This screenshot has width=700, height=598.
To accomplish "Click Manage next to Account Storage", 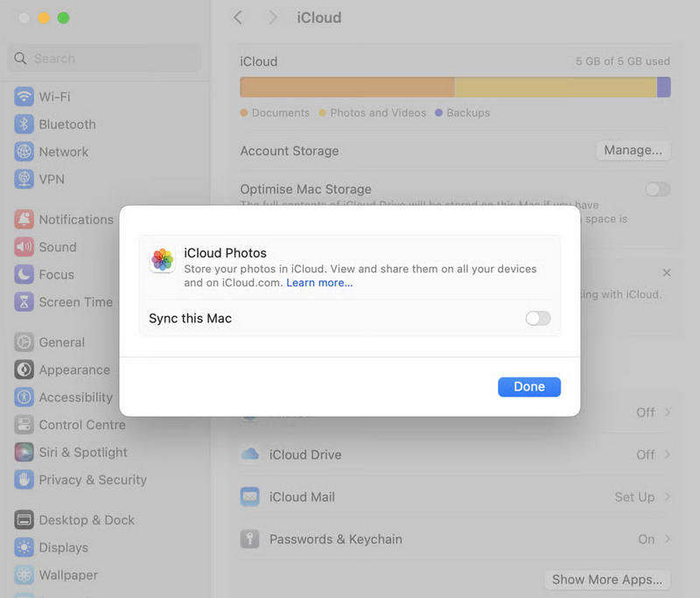I will (633, 151).
